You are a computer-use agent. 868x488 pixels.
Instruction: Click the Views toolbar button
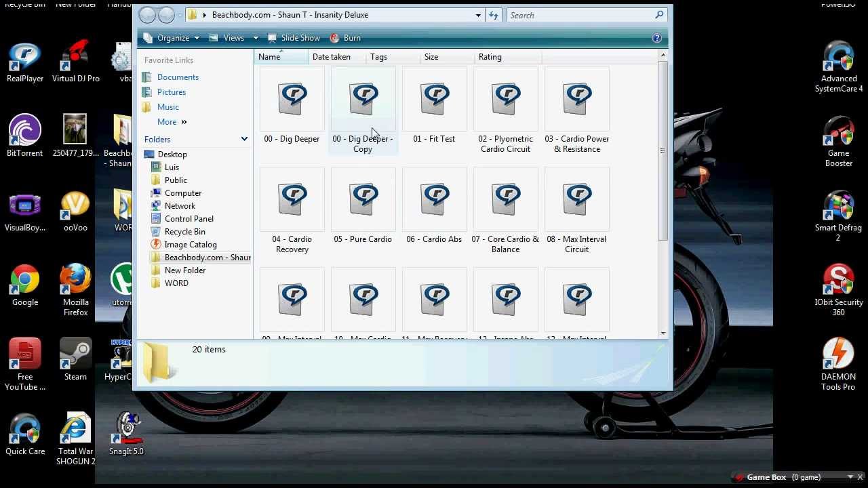[x=227, y=38]
